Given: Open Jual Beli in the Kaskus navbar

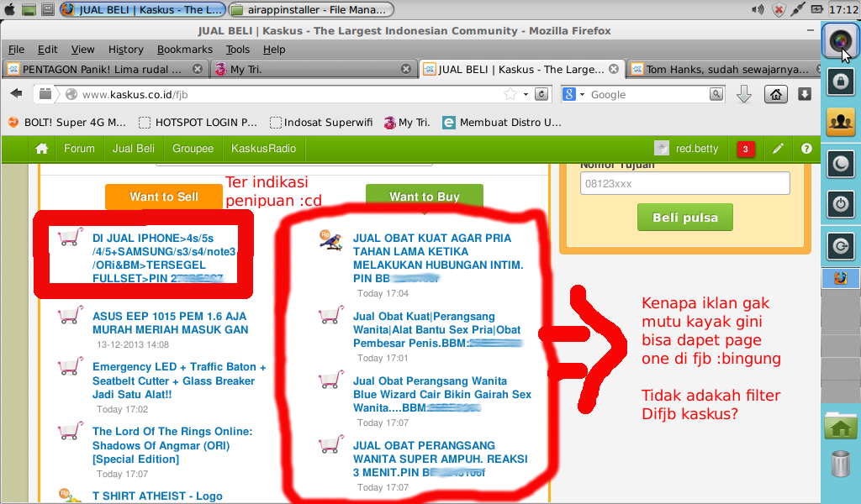Looking at the screenshot, I should point(134,149).
